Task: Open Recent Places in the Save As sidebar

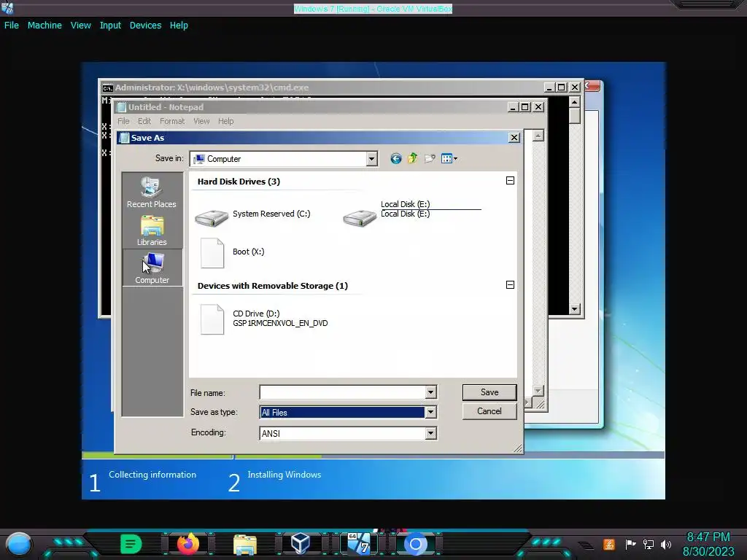Action: (152, 192)
